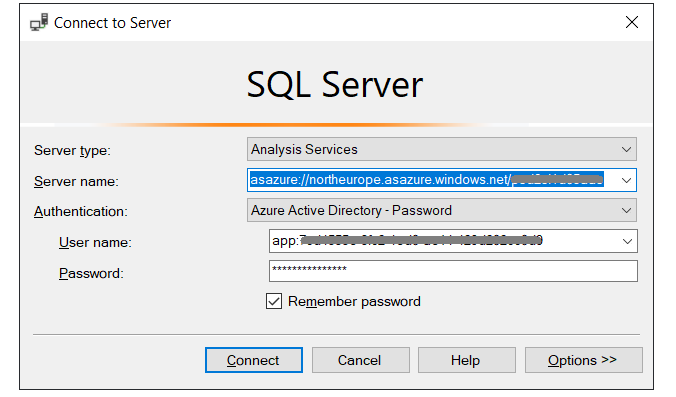The image size is (676, 397).
Task: Close the Connect to Server dialog
Action: click(632, 22)
